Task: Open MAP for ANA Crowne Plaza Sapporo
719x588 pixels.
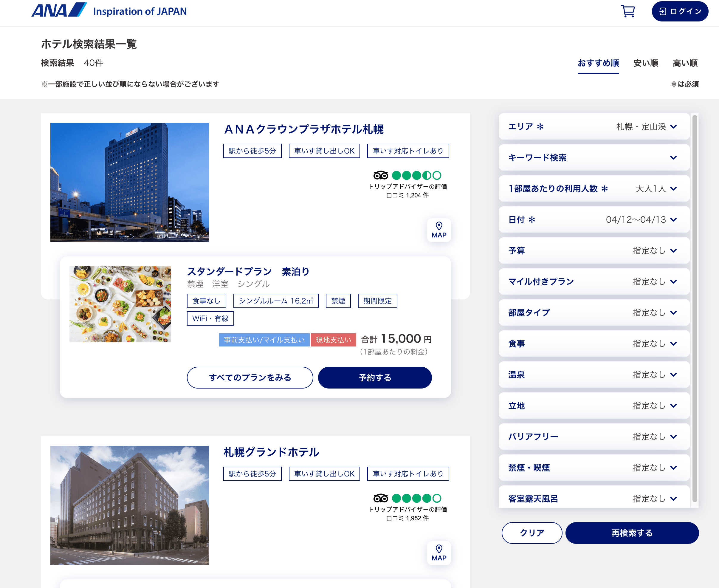Action: (x=438, y=230)
